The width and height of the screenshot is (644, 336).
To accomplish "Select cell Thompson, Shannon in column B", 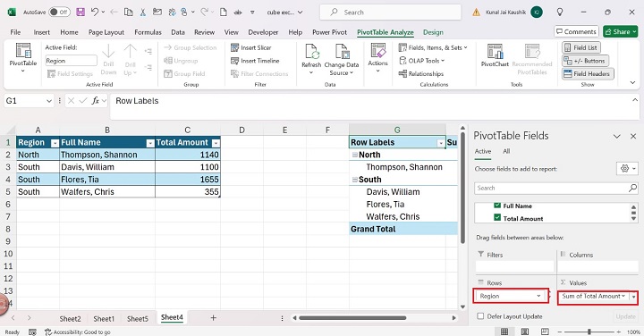I will pyautogui.click(x=106, y=155).
